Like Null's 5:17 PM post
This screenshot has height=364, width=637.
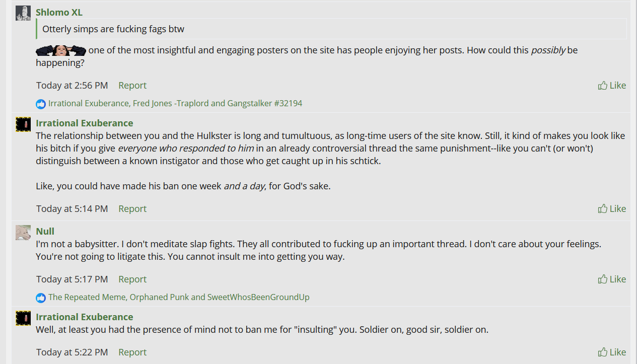pyautogui.click(x=612, y=279)
